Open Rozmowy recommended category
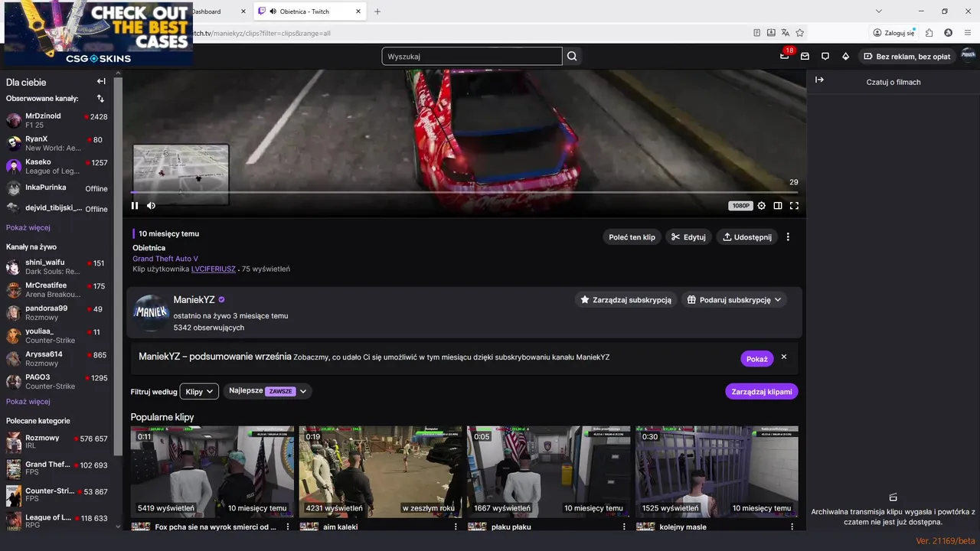This screenshot has width=980, height=551. point(57,442)
